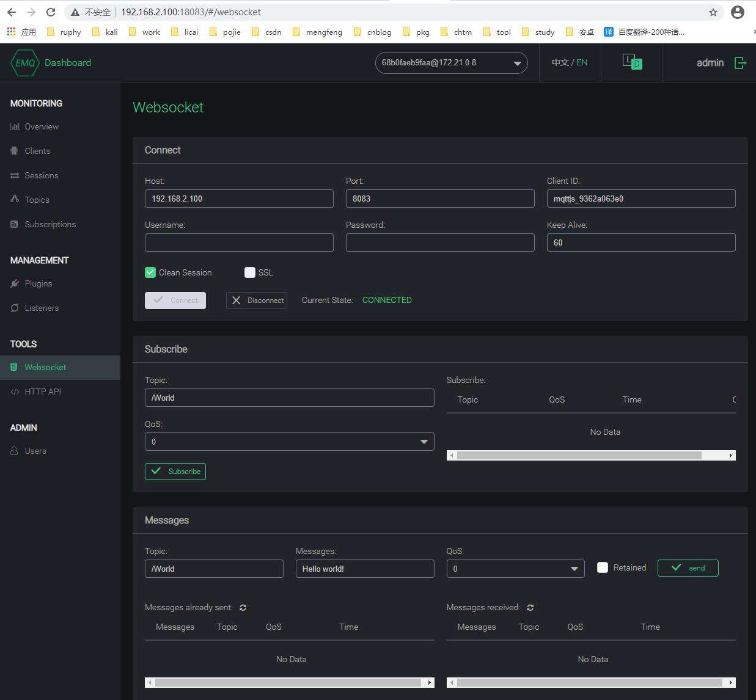756x700 pixels.
Task: Click the logout icon beside admin
Action: pos(740,63)
